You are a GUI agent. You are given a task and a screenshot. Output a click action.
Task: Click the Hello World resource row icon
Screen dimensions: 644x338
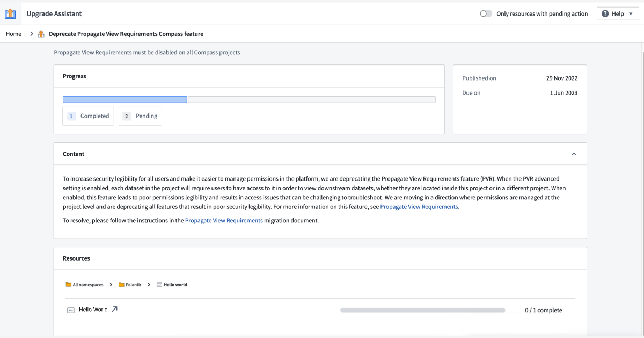70,310
